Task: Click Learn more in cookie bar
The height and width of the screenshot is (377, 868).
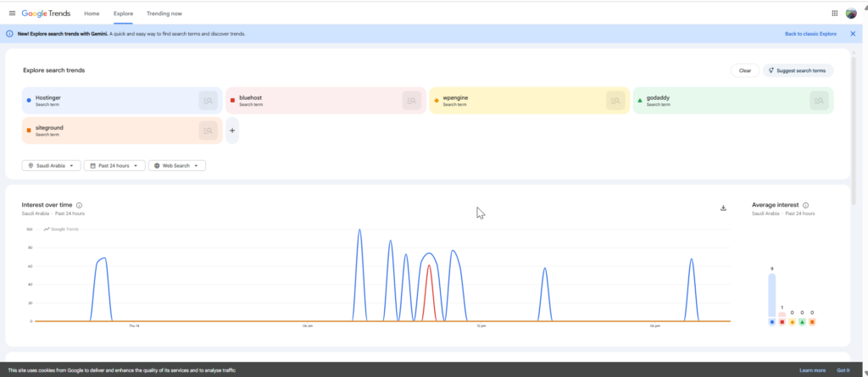Action: [812, 370]
